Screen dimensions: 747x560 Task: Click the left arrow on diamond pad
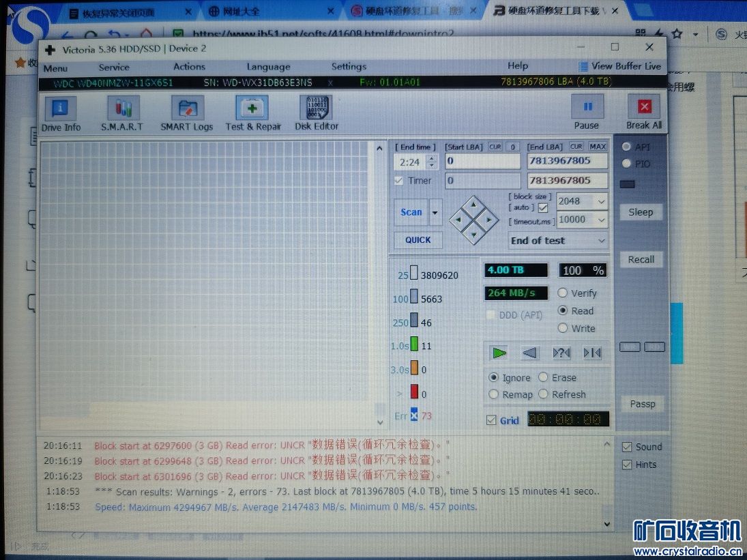[458, 220]
